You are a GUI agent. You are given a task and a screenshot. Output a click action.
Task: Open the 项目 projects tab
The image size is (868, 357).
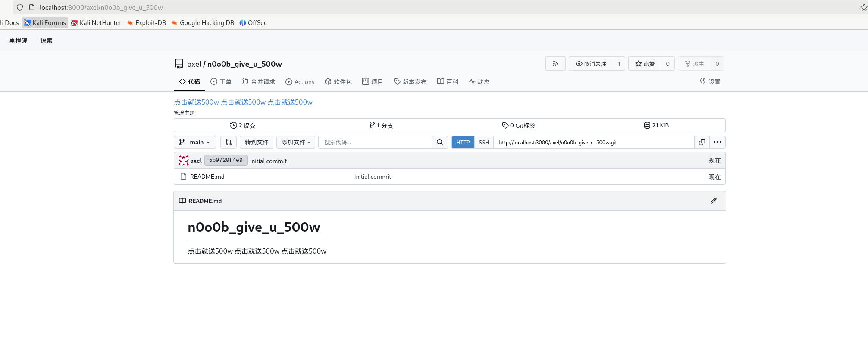coord(373,82)
